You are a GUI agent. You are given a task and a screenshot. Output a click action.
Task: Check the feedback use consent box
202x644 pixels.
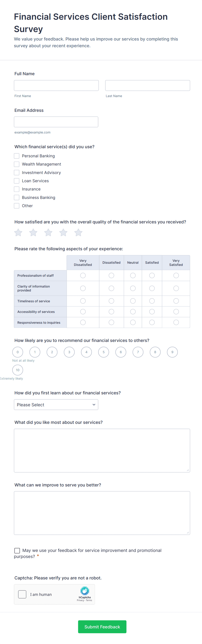point(17,551)
